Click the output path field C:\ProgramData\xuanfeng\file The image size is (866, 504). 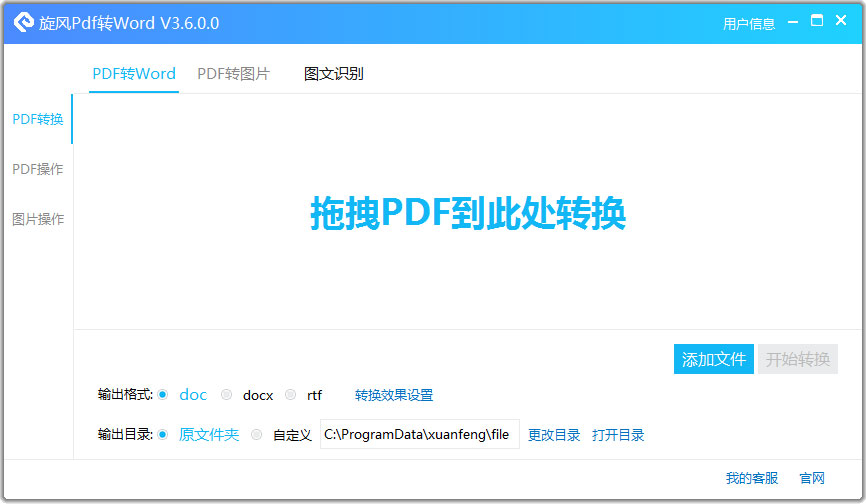click(x=420, y=434)
